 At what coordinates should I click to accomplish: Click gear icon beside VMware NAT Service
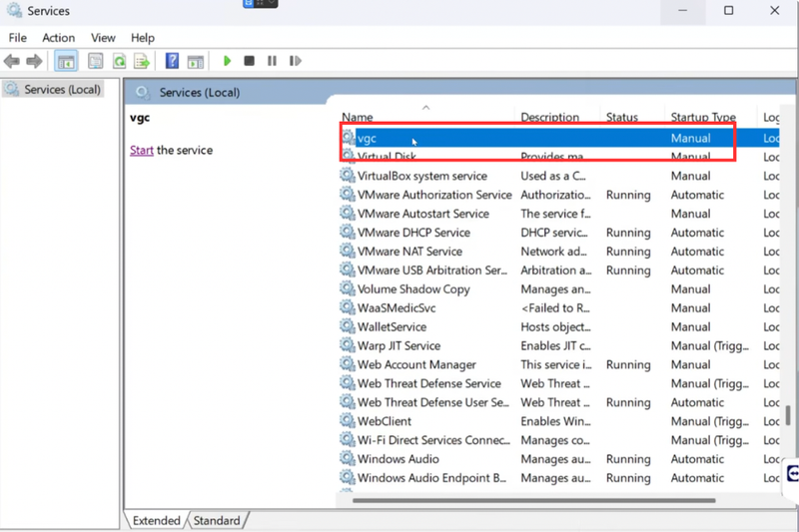(x=348, y=251)
